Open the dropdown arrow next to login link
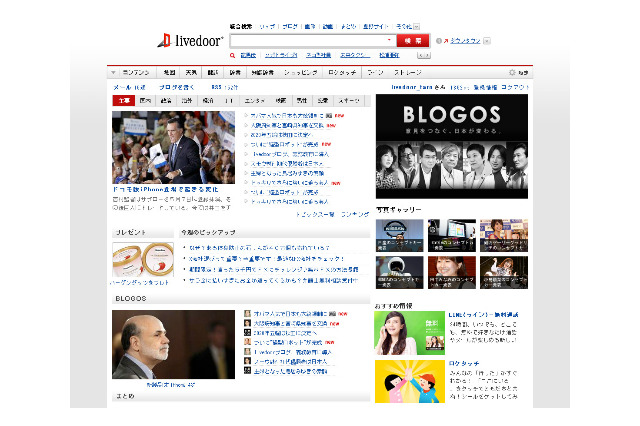 (487, 41)
